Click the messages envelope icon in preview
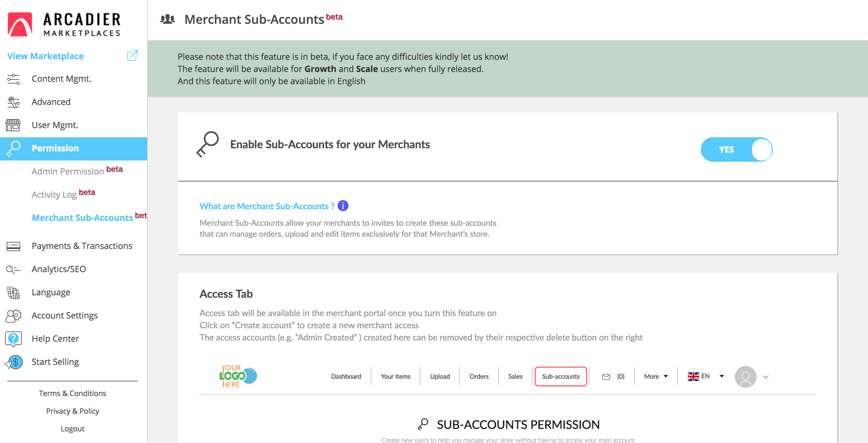Screen dimensions: 868x443 coord(606,376)
